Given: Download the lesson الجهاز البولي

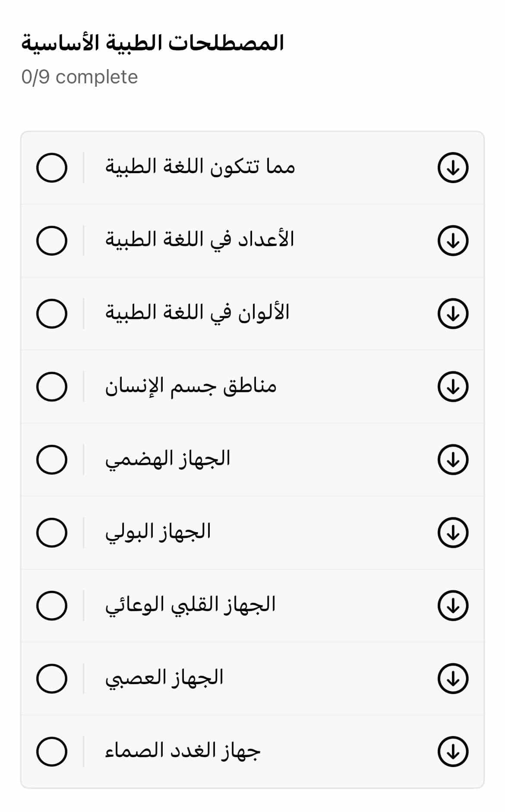Looking at the screenshot, I should coord(453,533).
